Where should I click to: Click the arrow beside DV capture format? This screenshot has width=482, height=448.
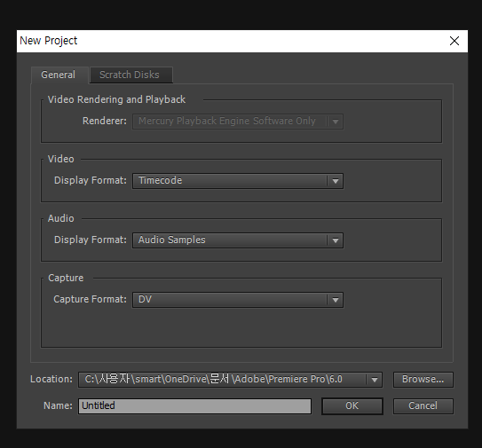pos(336,300)
